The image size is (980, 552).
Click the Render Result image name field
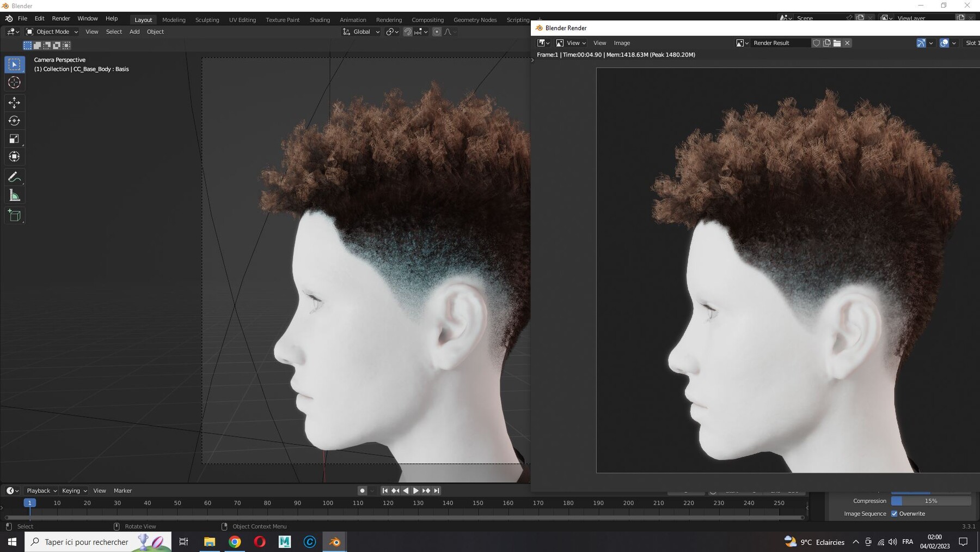[780, 43]
